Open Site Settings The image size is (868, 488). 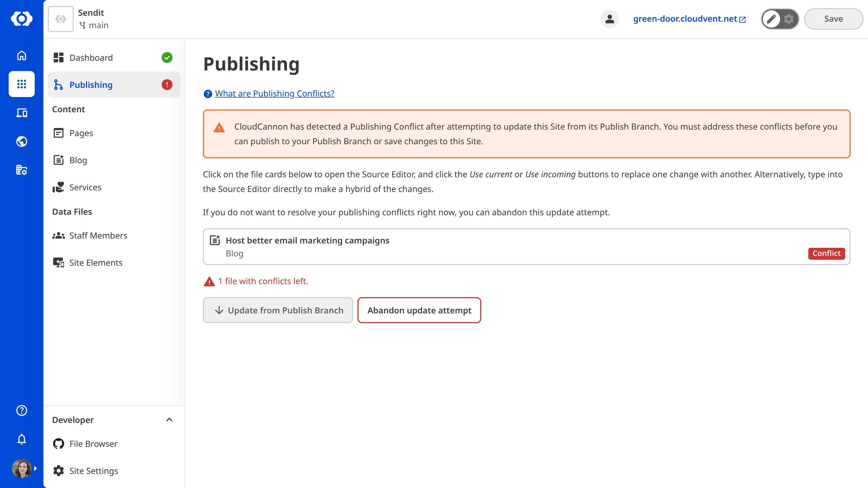(114, 471)
